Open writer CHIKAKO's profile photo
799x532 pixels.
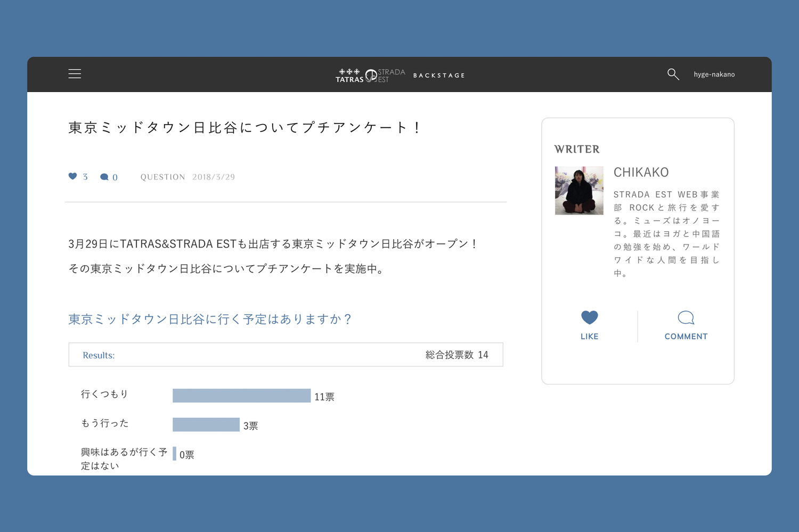click(579, 191)
